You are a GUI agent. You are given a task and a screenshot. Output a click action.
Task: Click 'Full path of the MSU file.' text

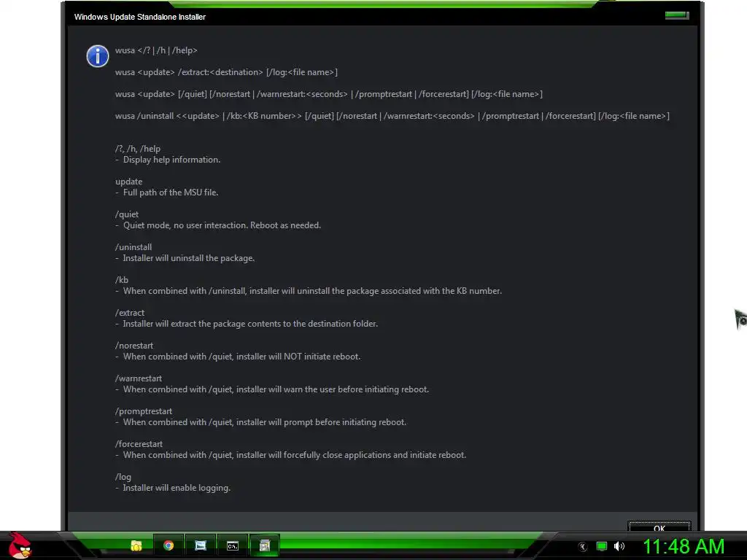(171, 192)
